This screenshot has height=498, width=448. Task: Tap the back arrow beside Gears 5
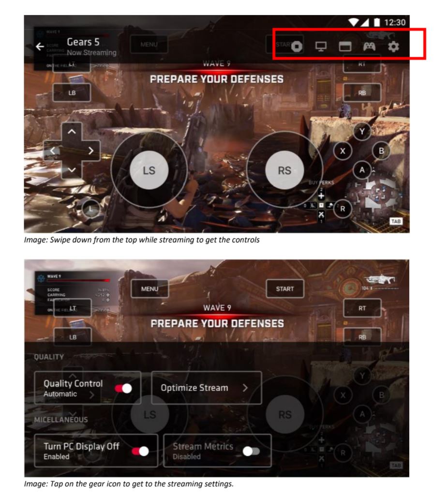(x=40, y=46)
